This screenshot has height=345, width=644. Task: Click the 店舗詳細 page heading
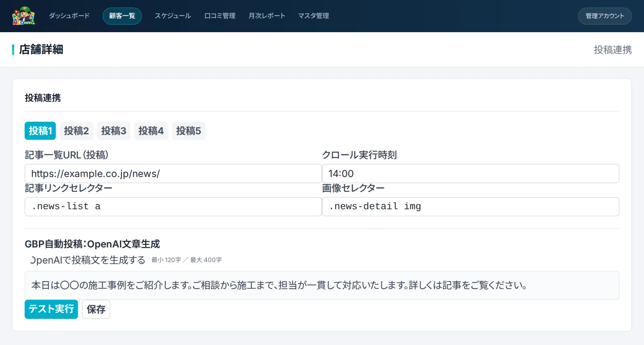point(41,49)
